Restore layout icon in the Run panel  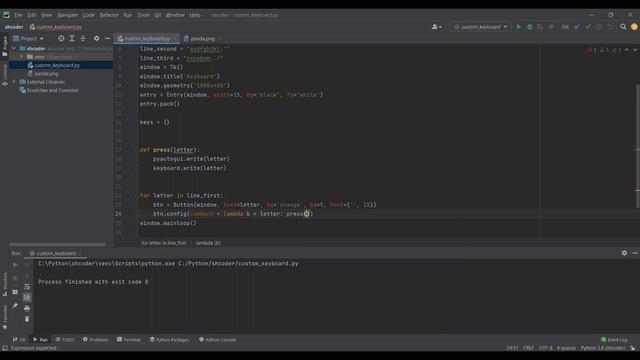click(15, 292)
